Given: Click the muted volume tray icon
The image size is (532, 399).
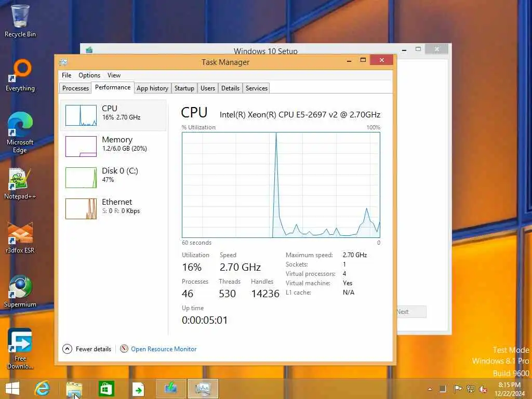Looking at the screenshot, I should (x=483, y=389).
